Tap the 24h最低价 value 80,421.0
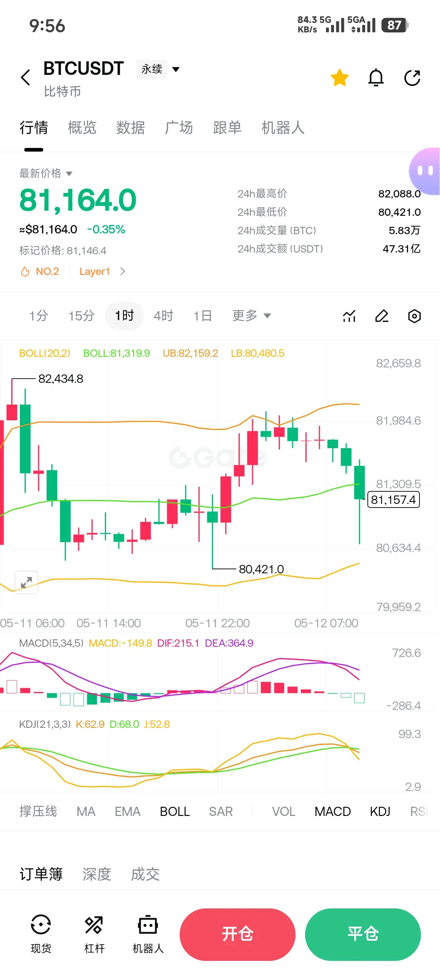 click(399, 212)
